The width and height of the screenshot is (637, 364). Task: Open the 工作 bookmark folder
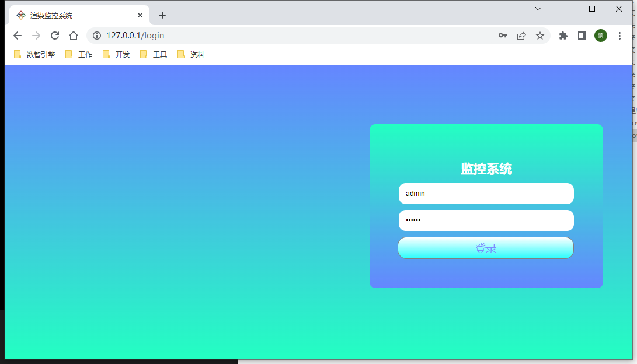click(79, 54)
